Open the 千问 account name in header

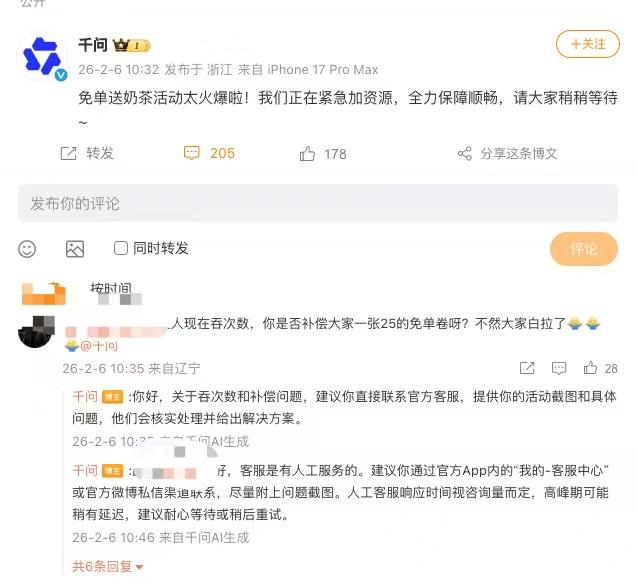point(93,45)
